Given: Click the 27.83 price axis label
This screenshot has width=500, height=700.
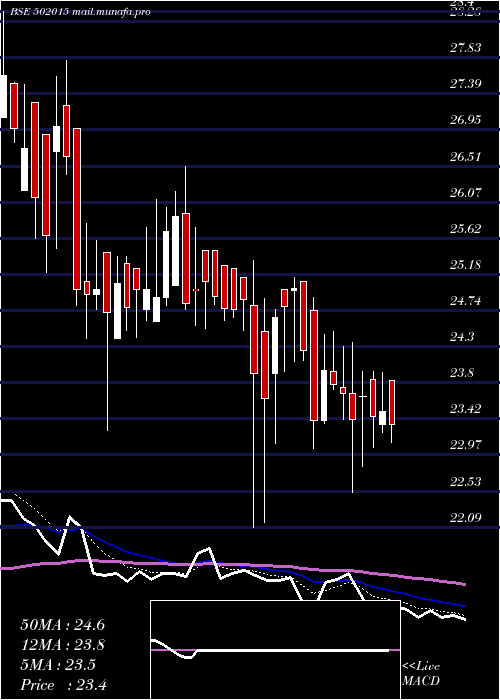Looking at the screenshot, I should click(465, 47).
